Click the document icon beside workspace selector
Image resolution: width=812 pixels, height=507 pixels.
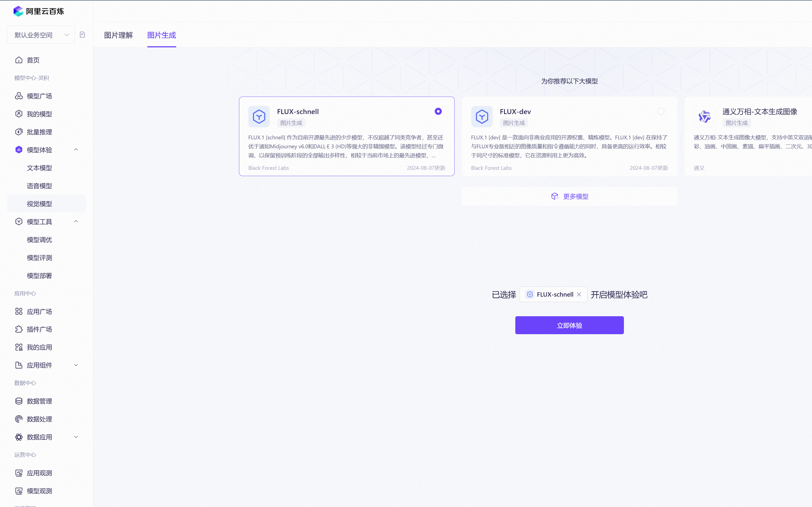point(82,35)
